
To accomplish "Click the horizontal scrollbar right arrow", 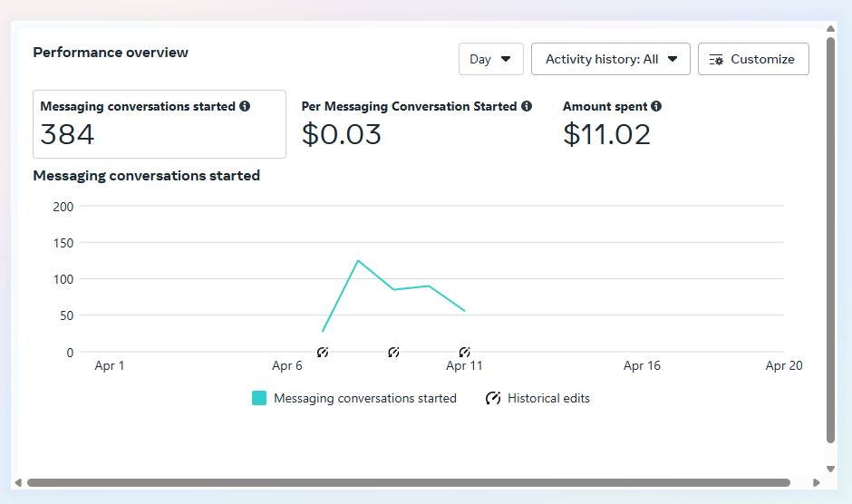I will point(817,483).
